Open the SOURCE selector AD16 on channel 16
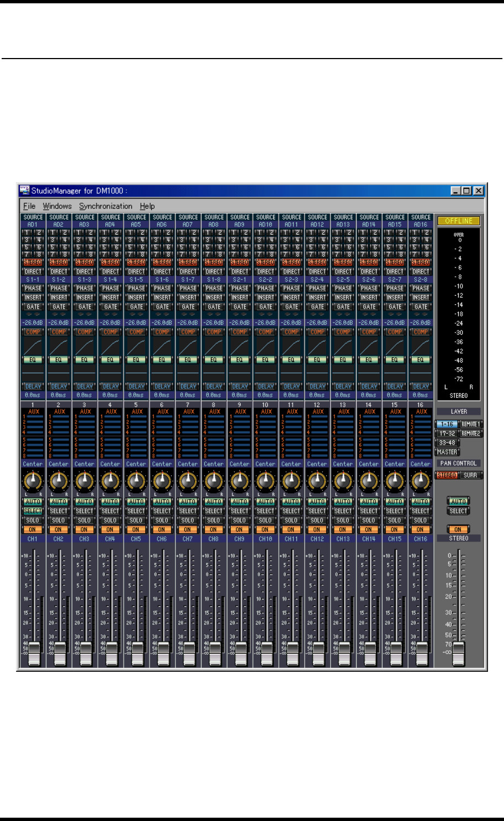 [x=421, y=225]
